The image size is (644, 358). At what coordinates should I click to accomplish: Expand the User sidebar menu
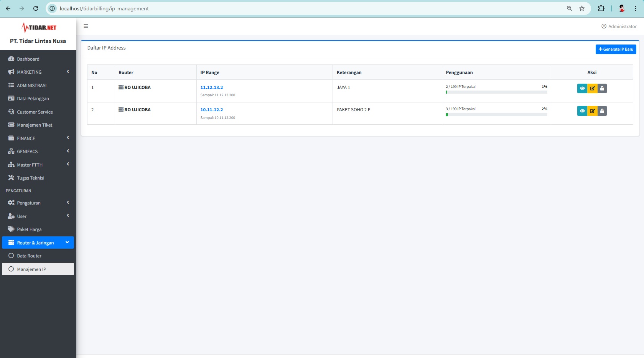point(38,216)
